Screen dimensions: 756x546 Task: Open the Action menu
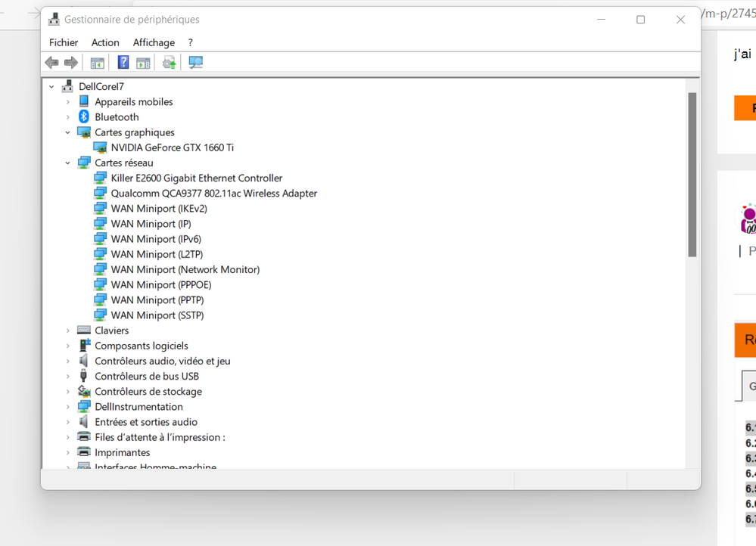pos(105,42)
